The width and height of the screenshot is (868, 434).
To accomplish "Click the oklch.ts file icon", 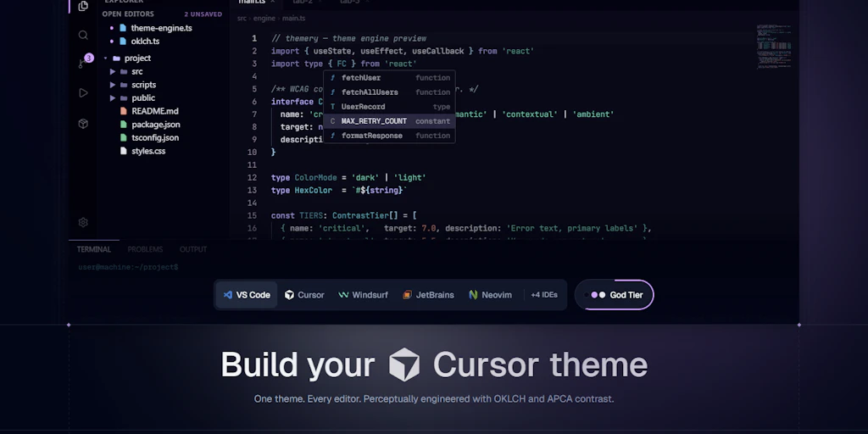I will (x=123, y=41).
